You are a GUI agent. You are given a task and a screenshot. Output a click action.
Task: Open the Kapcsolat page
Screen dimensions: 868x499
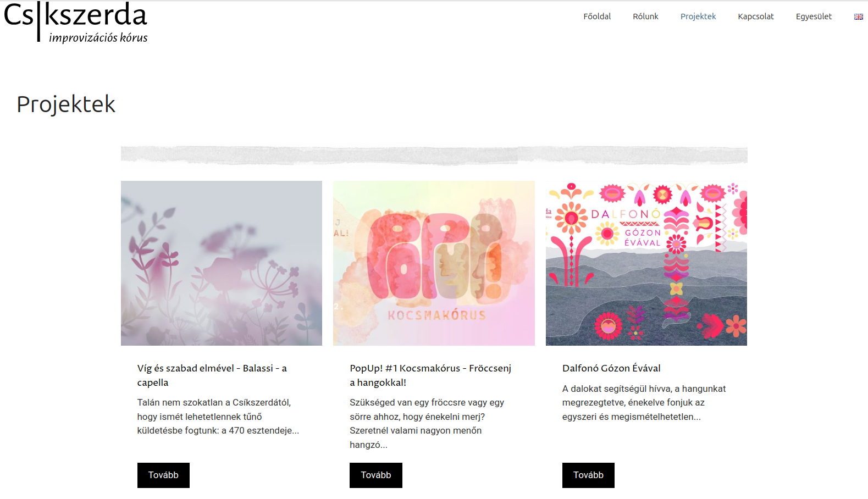pos(756,16)
